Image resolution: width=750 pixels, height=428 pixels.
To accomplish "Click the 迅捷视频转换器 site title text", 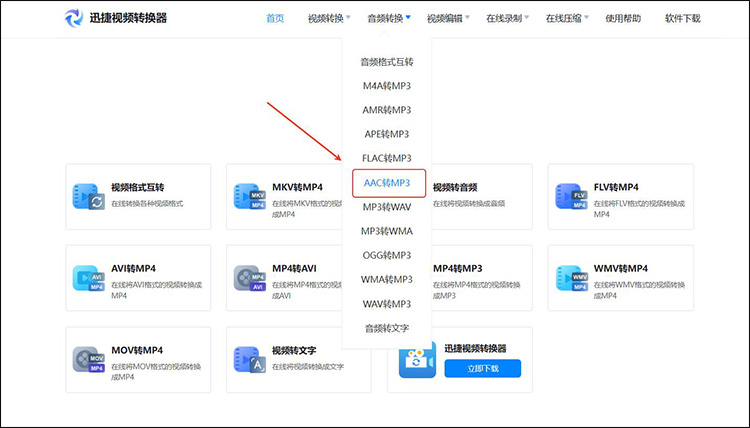I will (128, 18).
